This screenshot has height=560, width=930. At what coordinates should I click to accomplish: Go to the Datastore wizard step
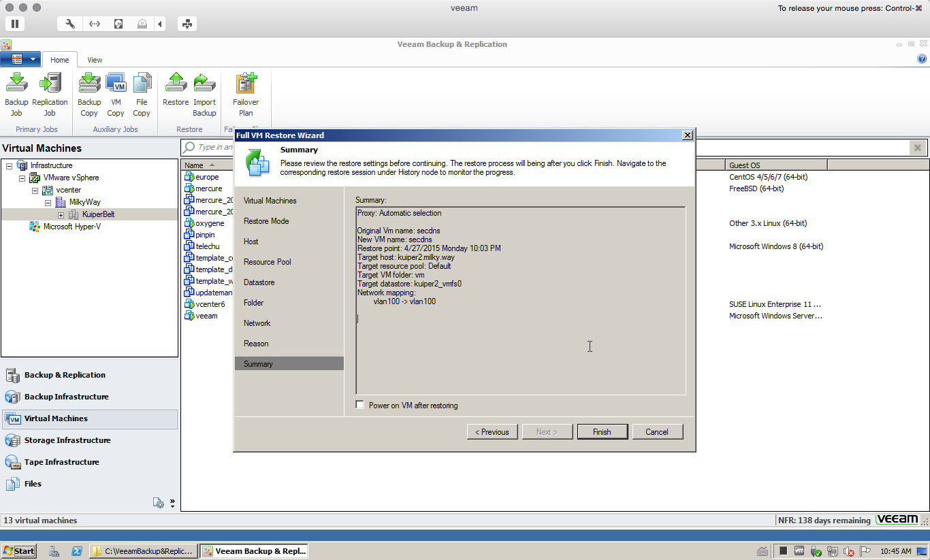(259, 282)
